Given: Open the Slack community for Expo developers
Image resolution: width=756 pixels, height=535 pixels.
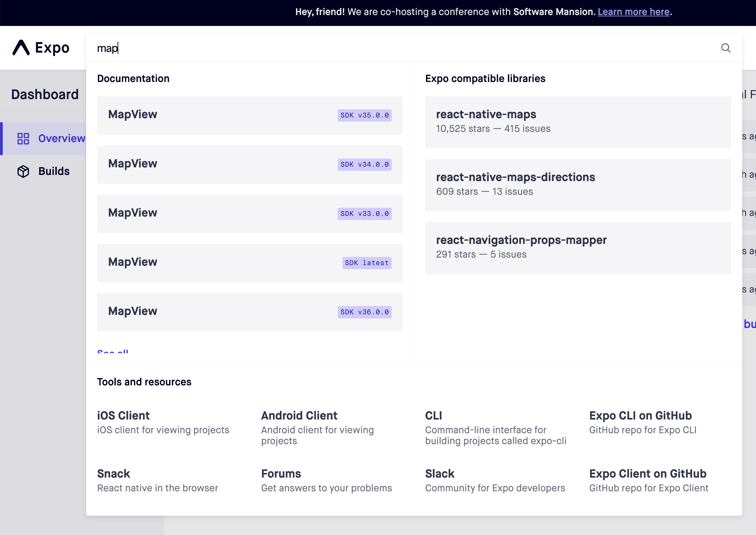Looking at the screenshot, I should pos(440,474).
